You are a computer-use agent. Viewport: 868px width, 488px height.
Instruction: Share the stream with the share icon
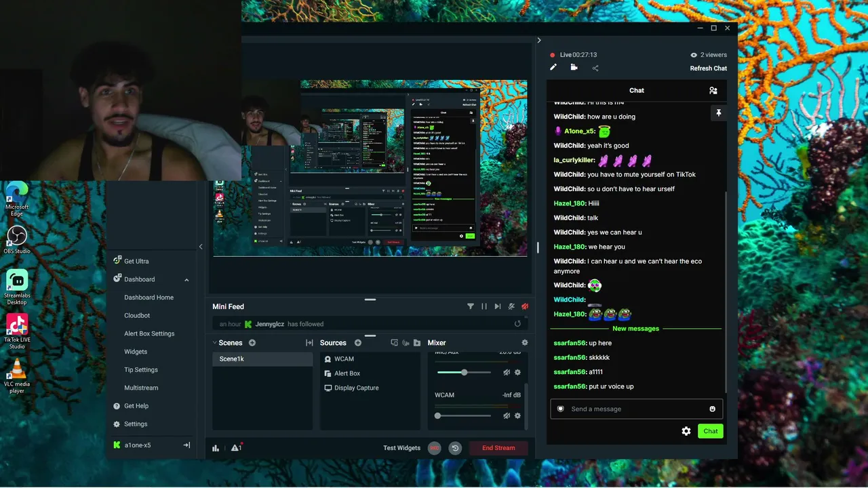[595, 68]
